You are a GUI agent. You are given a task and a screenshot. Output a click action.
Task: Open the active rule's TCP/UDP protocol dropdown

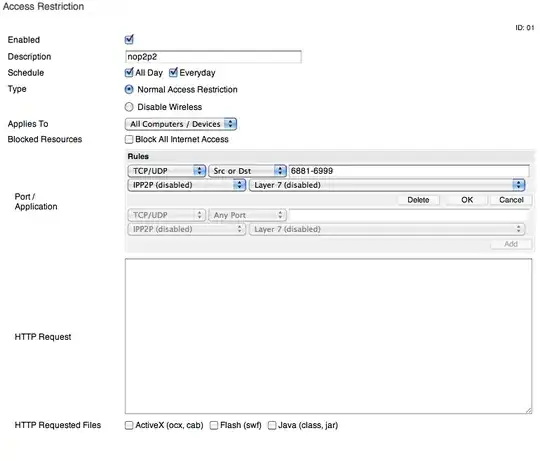point(167,171)
